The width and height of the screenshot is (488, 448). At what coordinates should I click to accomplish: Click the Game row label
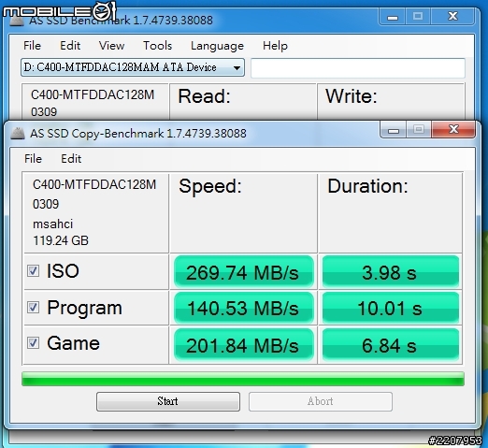tap(73, 343)
